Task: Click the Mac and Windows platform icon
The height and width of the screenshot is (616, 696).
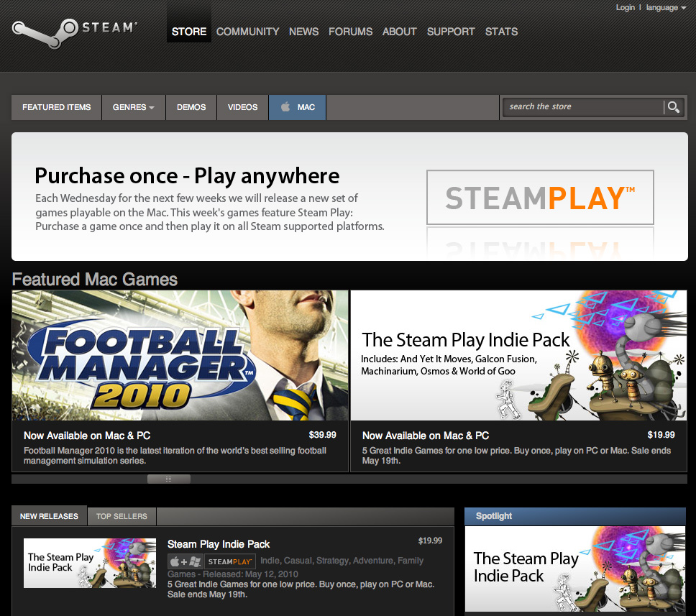Action: [185, 561]
